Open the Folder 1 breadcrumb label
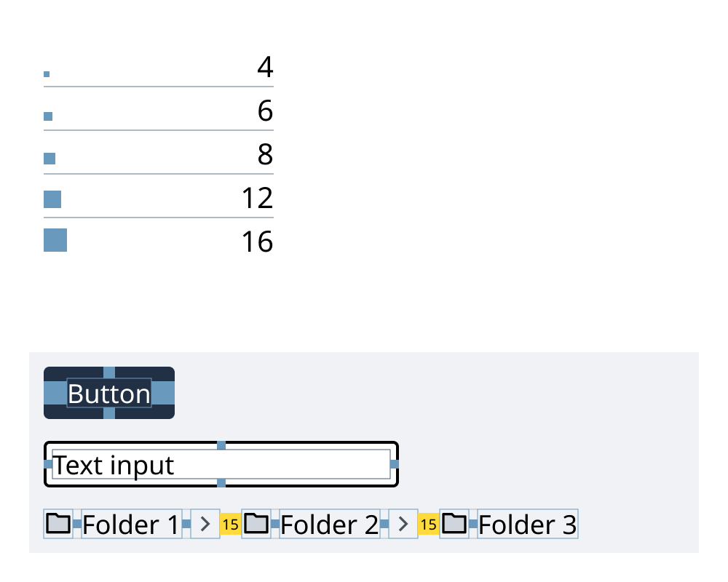Screen dimensions: 728x582 (131, 524)
